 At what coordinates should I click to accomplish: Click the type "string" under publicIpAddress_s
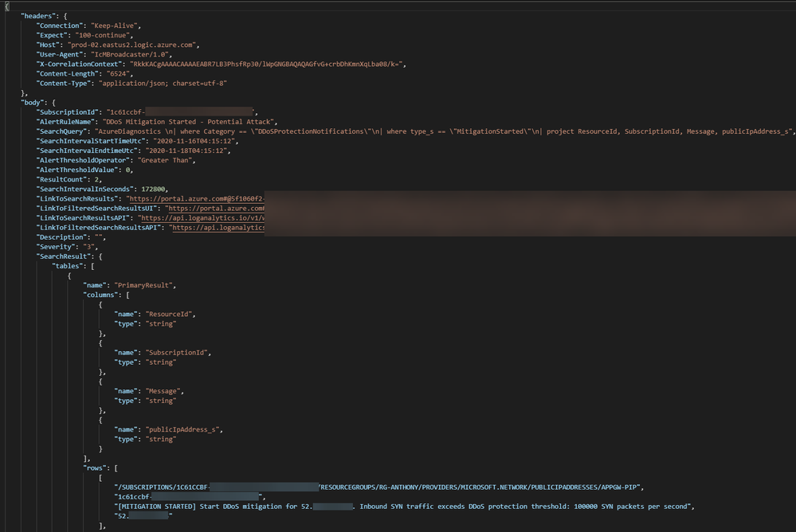[x=161, y=439]
